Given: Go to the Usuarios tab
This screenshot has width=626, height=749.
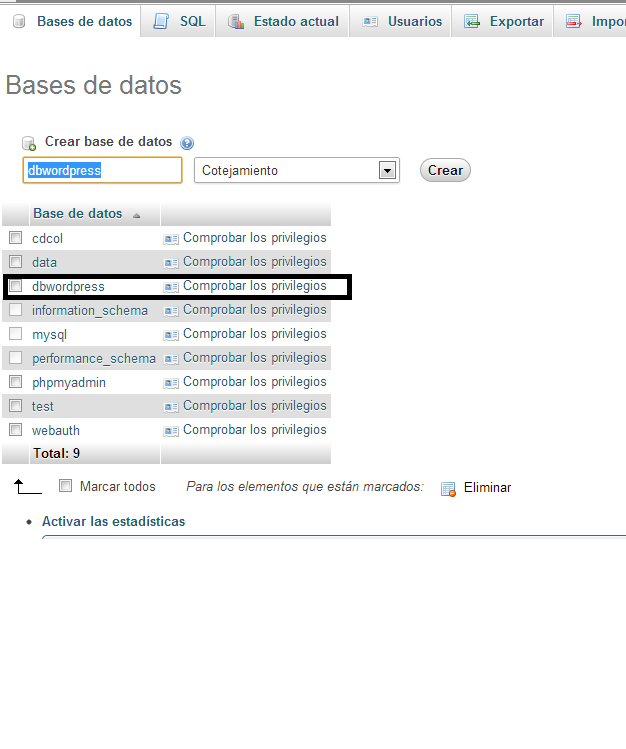Looking at the screenshot, I should pyautogui.click(x=401, y=21).
